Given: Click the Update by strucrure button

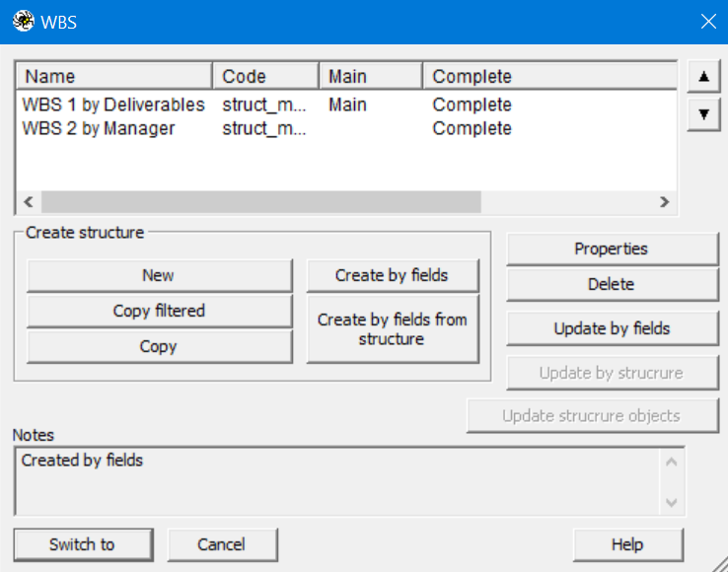Looking at the screenshot, I should (613, 373).
